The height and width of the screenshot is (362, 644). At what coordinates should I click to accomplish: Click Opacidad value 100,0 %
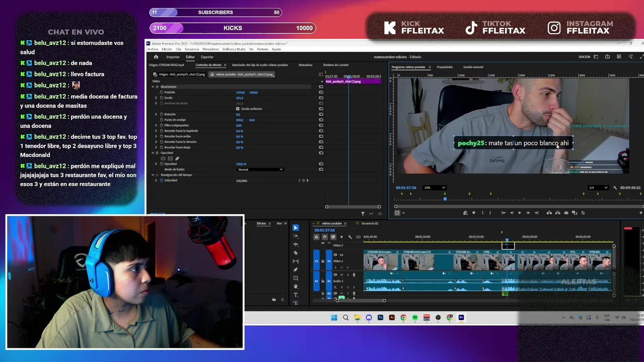(x=241, y=164)
